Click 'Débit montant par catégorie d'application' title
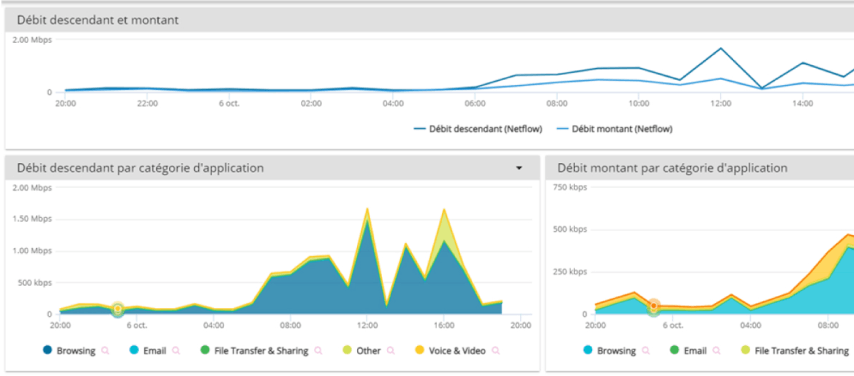 coord(673,168)
